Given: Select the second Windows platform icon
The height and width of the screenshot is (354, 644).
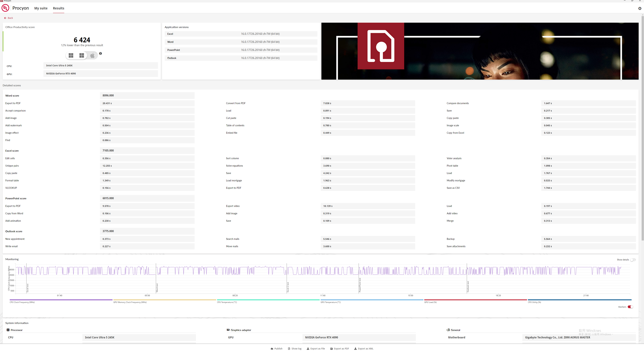Looking at the screenshot, I should click(82, 55).
